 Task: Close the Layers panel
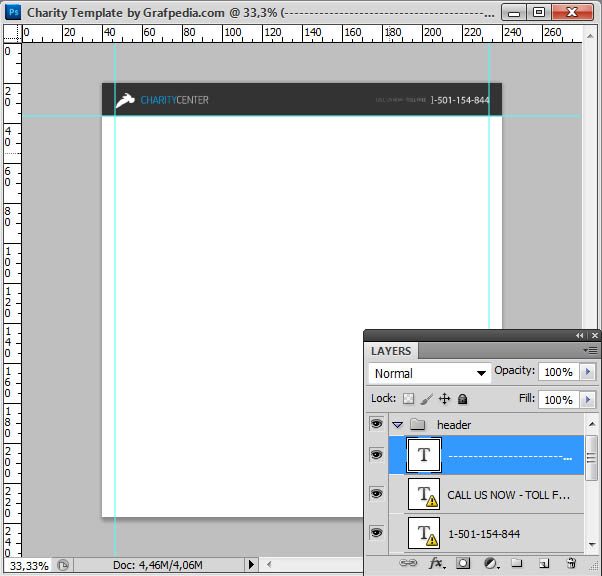[595, 336]
